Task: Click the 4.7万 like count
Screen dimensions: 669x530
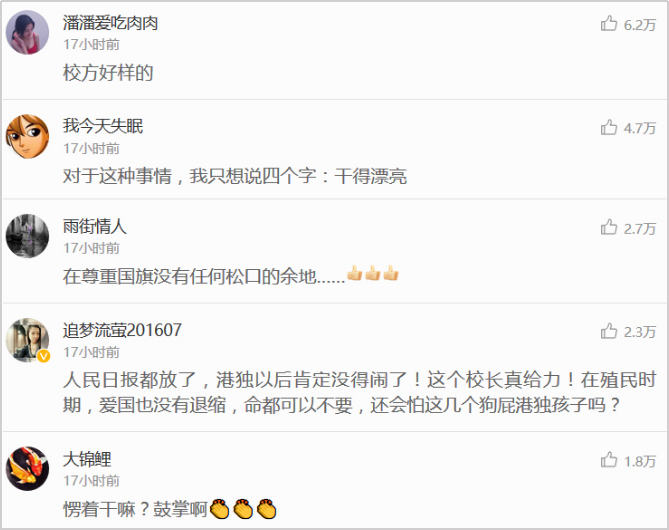Action: [640, 128]
